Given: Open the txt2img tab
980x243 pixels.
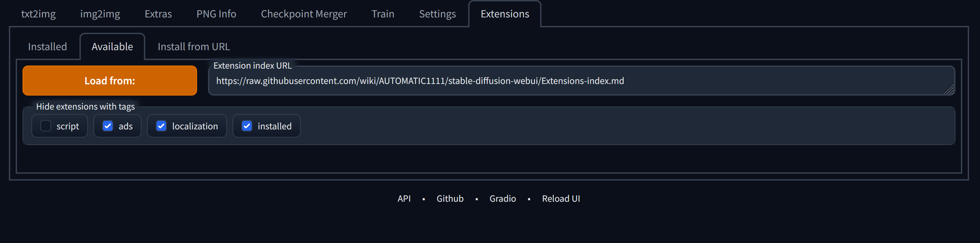Looking at the screenshot, I should click(x=39, y=14).
